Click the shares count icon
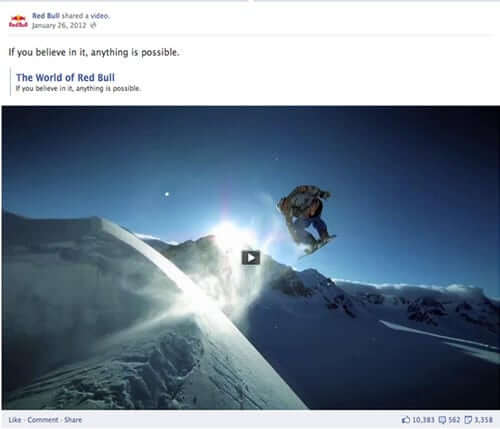Screen dimensions: 500x429 click(468, 420)
